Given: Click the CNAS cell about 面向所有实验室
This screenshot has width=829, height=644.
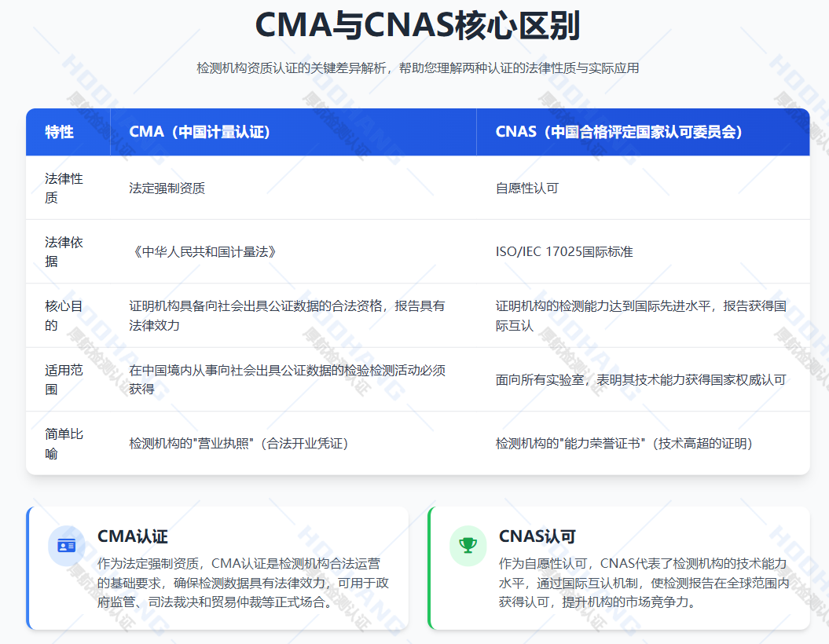Looking at the screenshot, I should 640,380.
